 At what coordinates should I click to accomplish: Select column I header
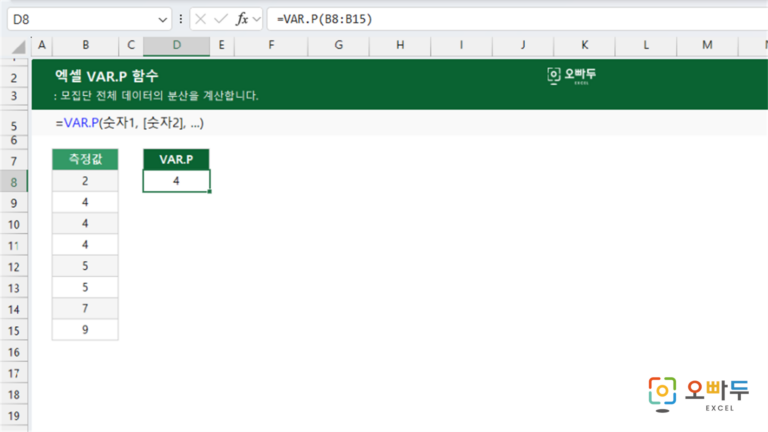point(461,45)
